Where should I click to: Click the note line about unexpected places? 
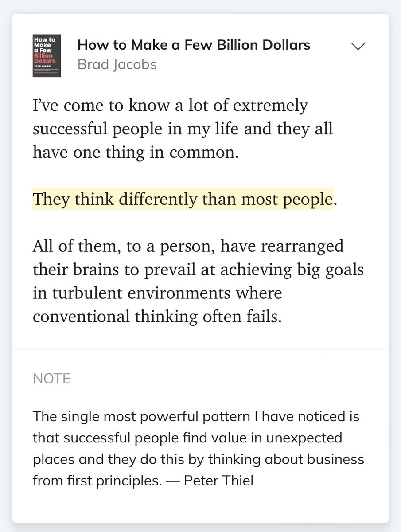(187, 438)
